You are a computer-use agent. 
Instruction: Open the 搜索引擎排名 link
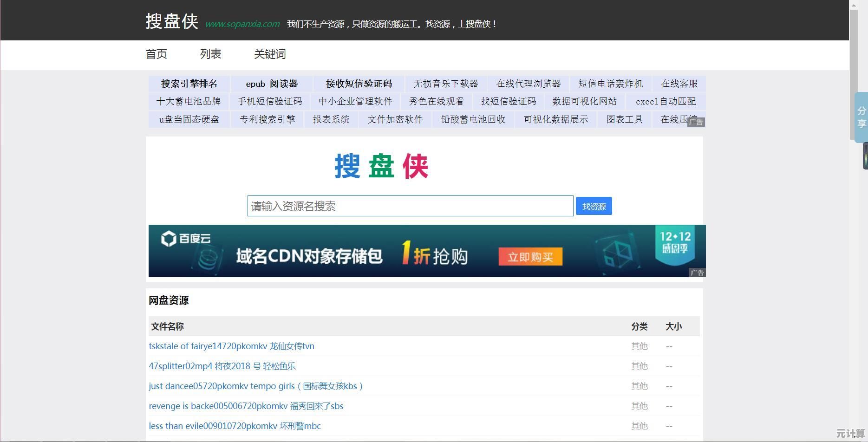(x=189, y=84)
